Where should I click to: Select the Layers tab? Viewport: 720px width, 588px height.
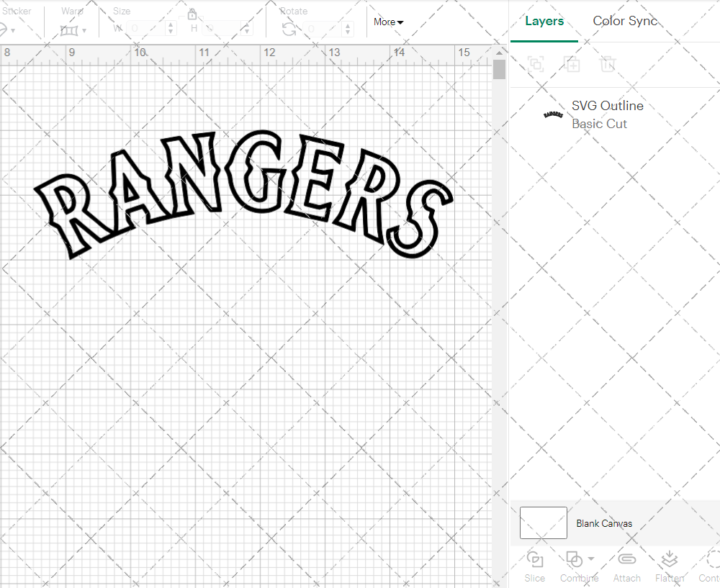click(x=544, y=21)
